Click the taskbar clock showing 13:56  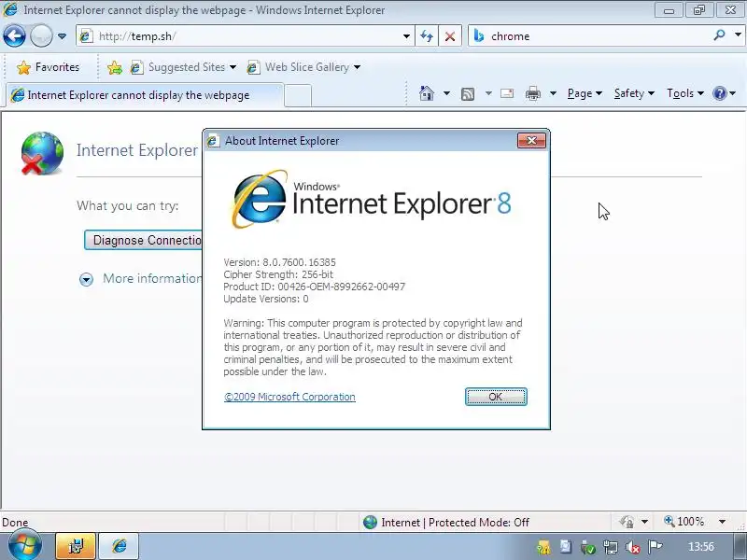(x=701, y=546)
